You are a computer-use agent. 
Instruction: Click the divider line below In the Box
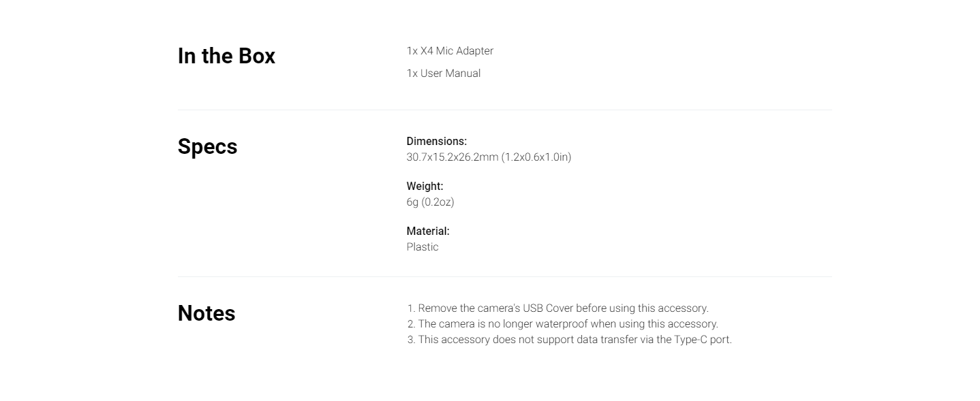click(504, 110)
